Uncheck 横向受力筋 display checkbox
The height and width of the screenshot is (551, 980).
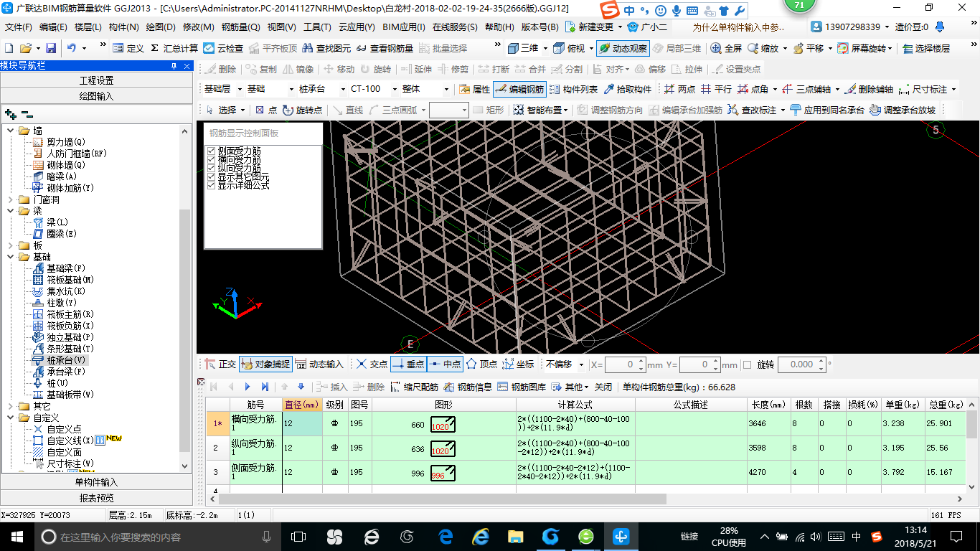[x=211, y=159]
